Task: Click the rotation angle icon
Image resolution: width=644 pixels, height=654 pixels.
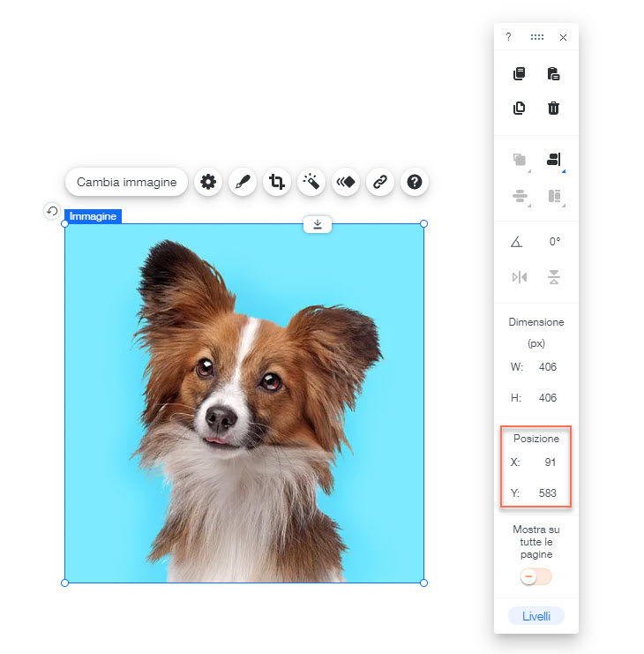Action: (516, 242)
